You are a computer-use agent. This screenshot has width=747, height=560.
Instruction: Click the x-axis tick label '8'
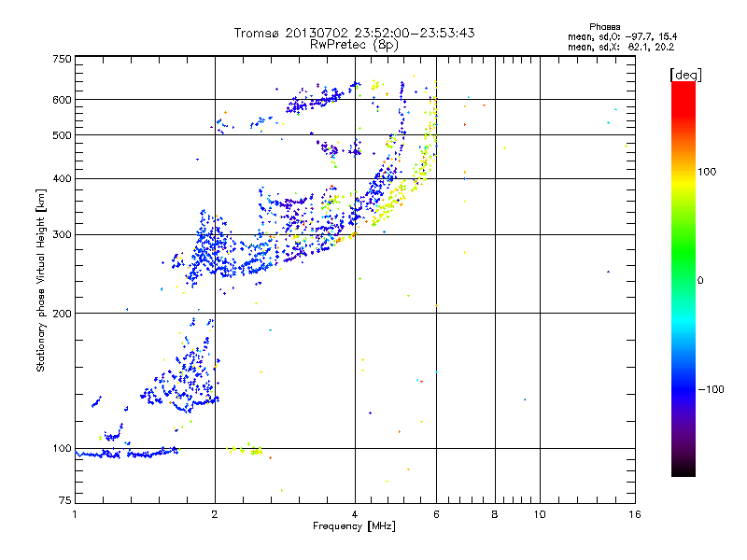pyautogui.click(x=495, y=514)
